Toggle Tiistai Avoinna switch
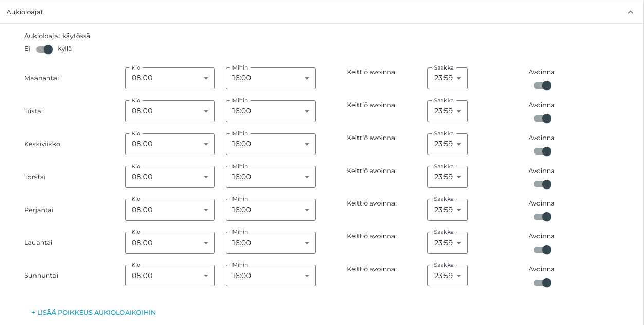The width and height of the screenshot is (644, 325). (x=542, y=118)
